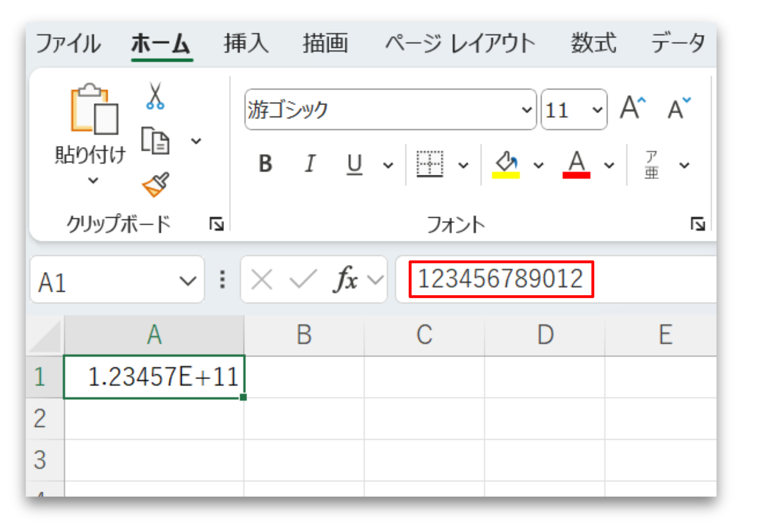Open the ページ レイアウト tab
Image resolution: width=764 pixels, height=532 pixels.
point(460,43)
